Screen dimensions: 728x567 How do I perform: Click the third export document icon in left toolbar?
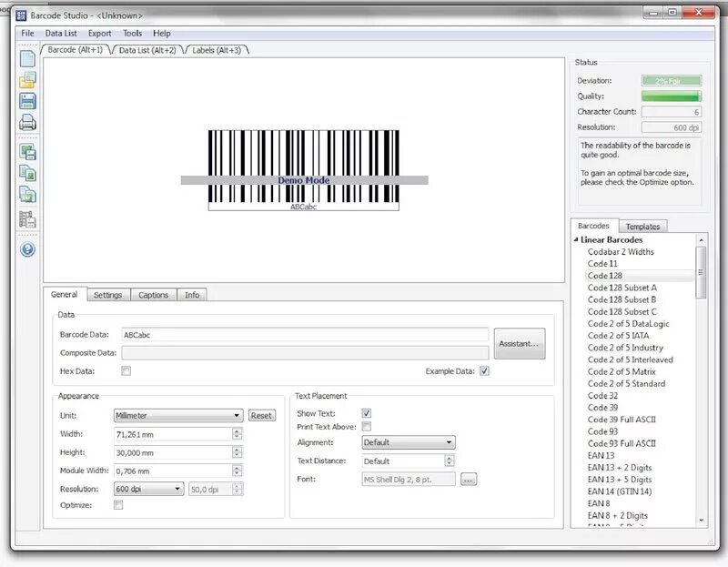point(27,195)
